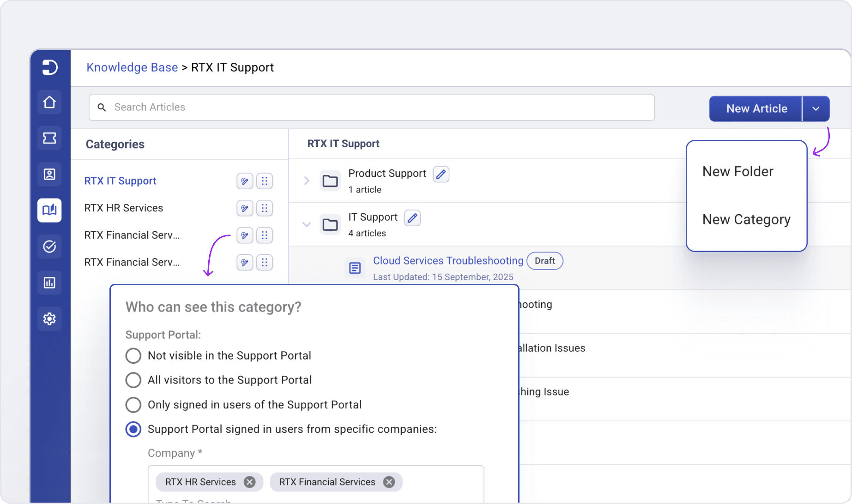852x504 pixels.
Task: Choose New Folder from the menu
Action: click(737, 171)
